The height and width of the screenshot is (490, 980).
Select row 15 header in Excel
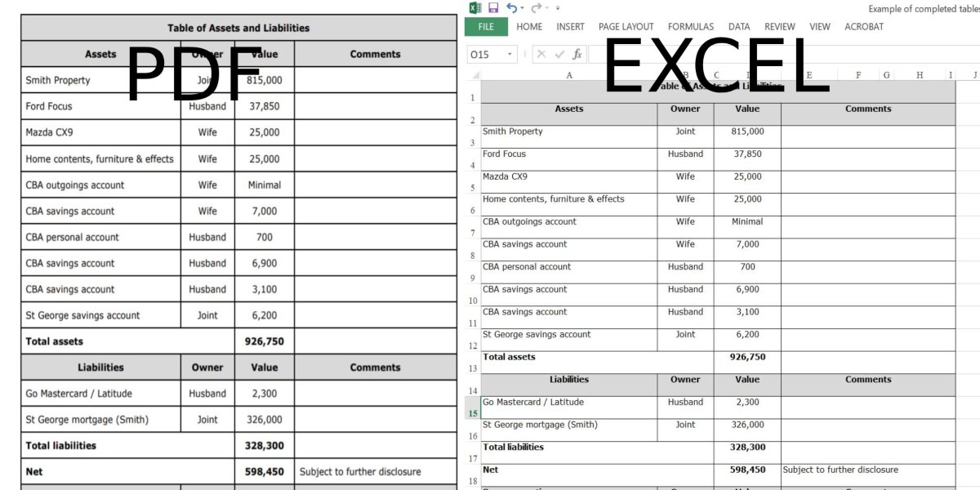click(x=473, y=408)
